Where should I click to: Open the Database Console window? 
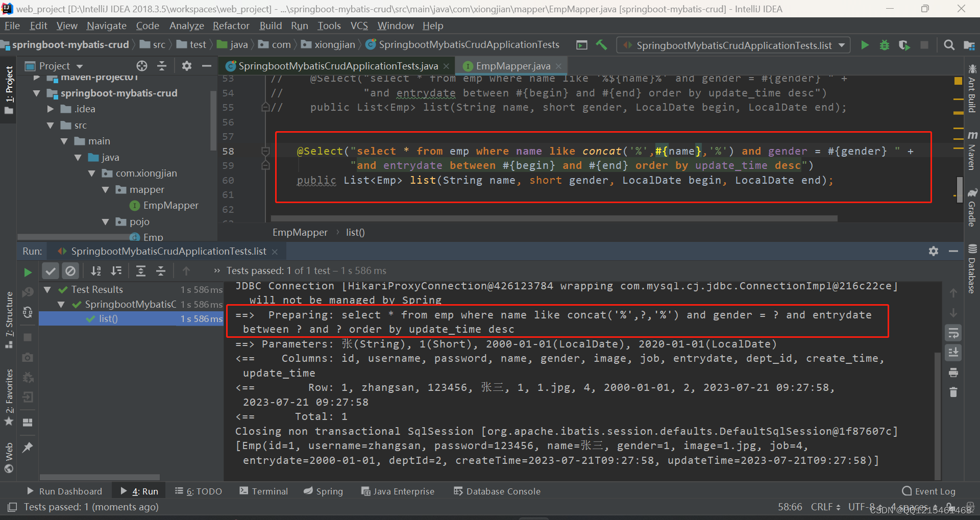tap(497, 491)
